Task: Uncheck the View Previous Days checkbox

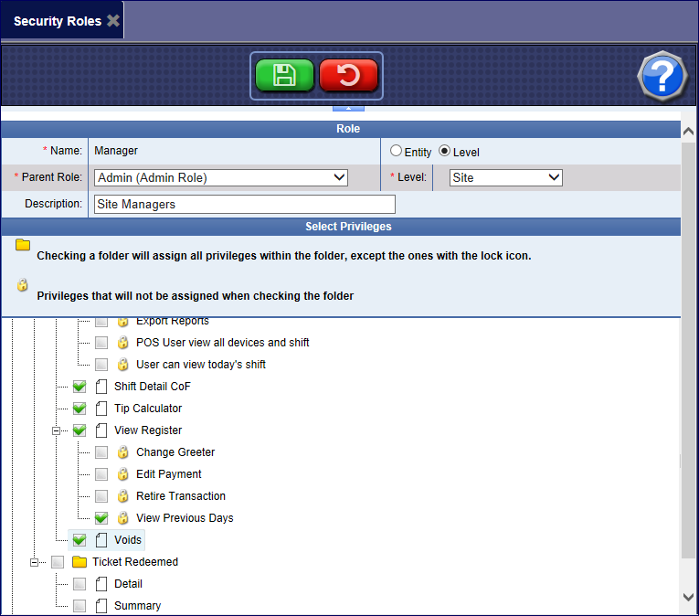Action: coord(101,518)
